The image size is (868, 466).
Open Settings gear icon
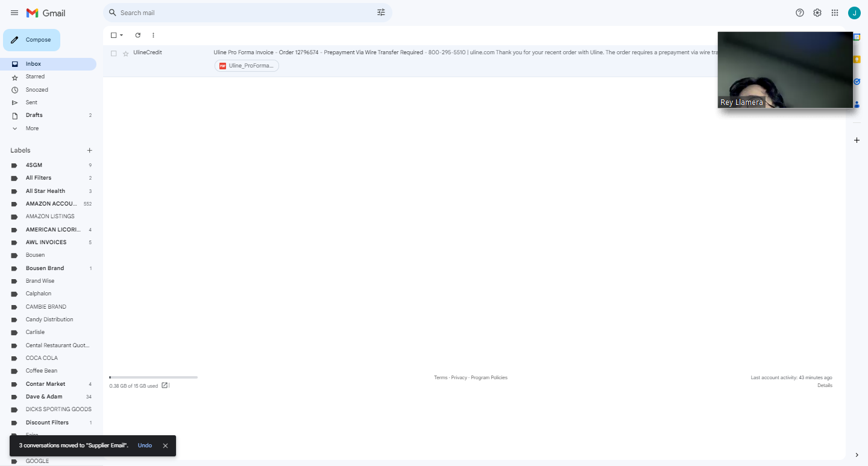click(817, 13)
